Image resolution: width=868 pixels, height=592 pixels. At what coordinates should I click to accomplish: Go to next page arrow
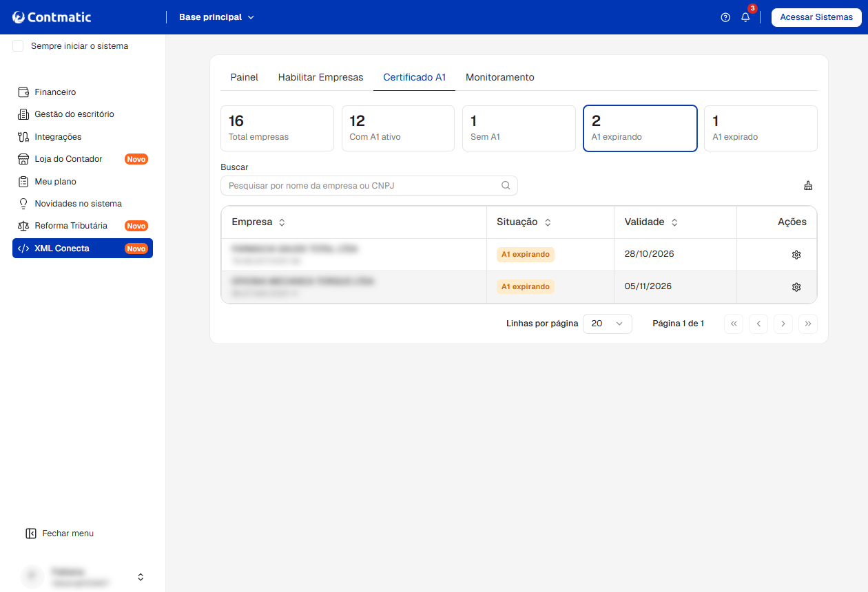[x=783, y=324]
